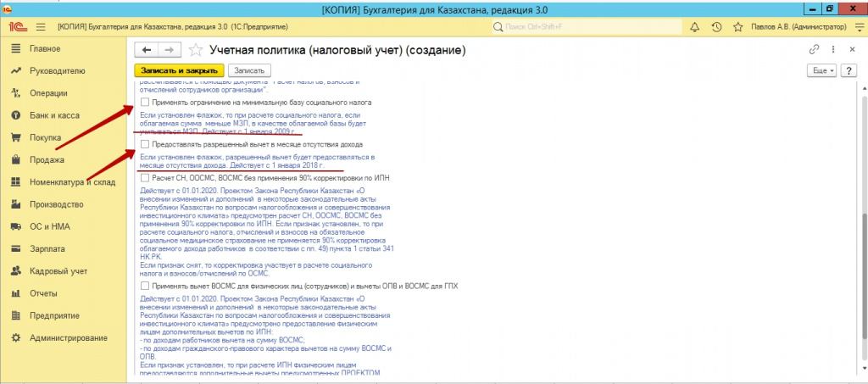Click the search field Поиск Ctrl+Shift+F
868x384 pixels.
point(586,26)
